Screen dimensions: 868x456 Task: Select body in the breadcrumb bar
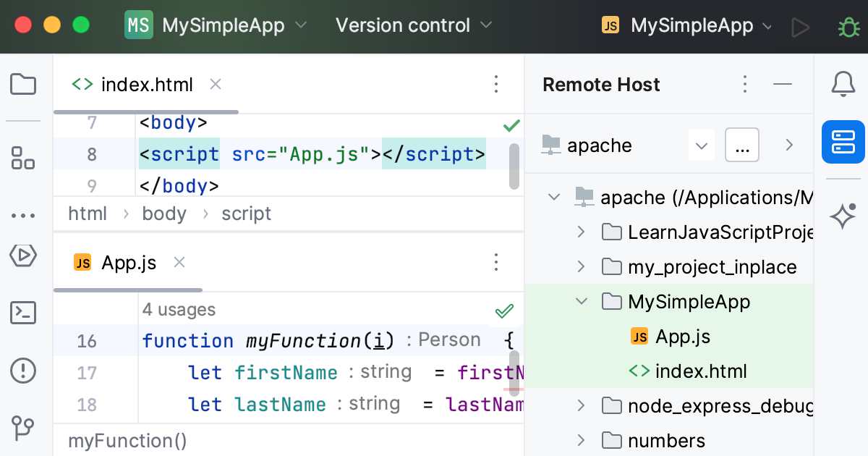(164, 214)
